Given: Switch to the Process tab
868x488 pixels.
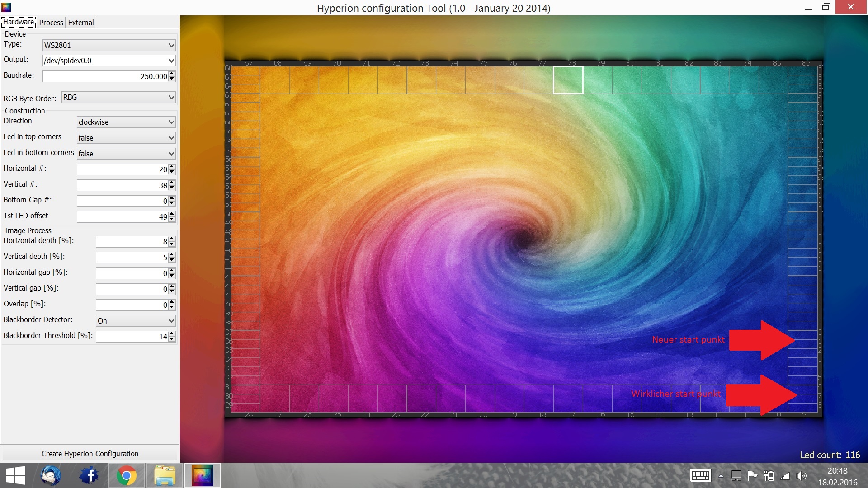Looking at the screenshot, I should coord(51,23).
